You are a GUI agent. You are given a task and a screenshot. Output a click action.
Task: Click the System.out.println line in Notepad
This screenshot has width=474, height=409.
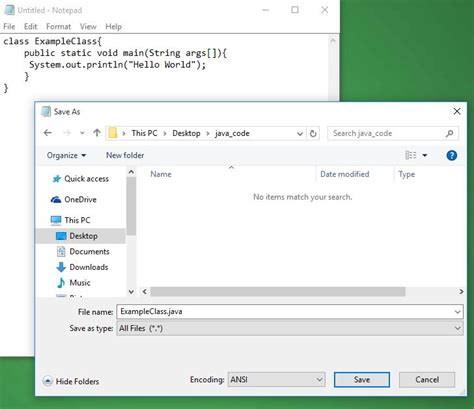point(117,64)
